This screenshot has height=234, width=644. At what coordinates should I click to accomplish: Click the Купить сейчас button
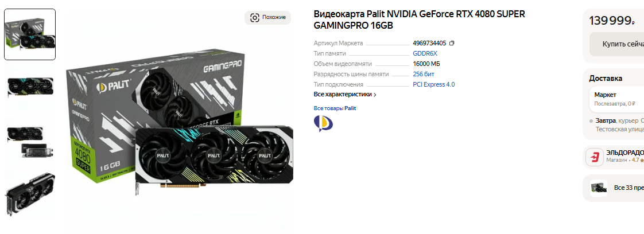616,44
